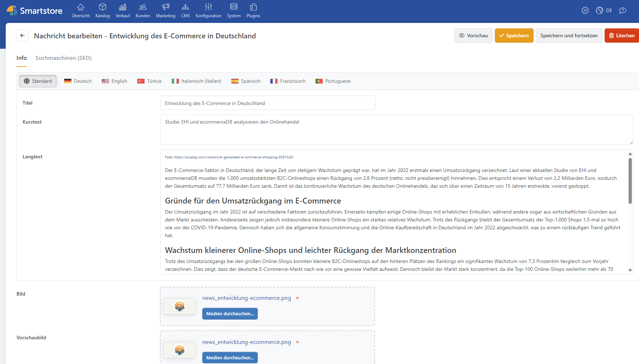Open the CMS menu icon
This screenshot has width=639, height=364.
coord(185,7)
